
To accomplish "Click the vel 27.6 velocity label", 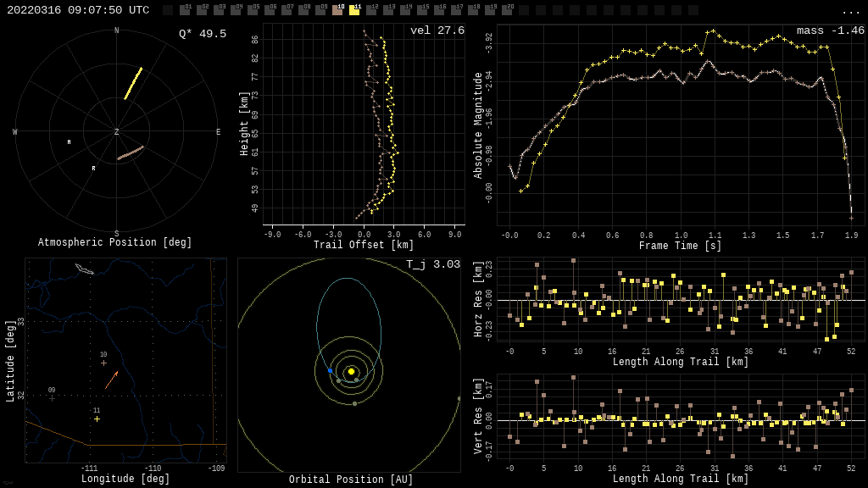I will [437, 30].
